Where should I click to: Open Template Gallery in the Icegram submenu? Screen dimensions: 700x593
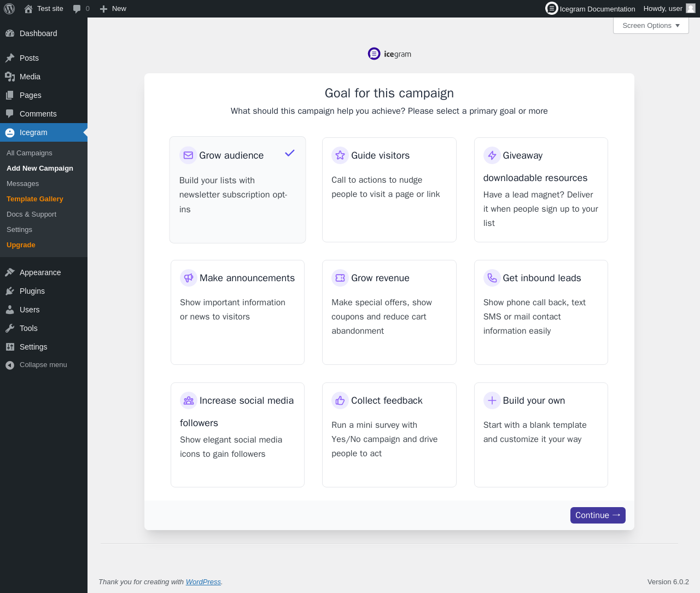35,199
